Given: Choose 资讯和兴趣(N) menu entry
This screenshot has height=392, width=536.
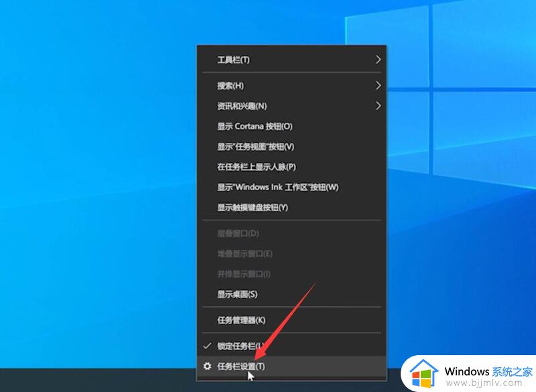Looking at the screenshot, I should pos(291,106).
